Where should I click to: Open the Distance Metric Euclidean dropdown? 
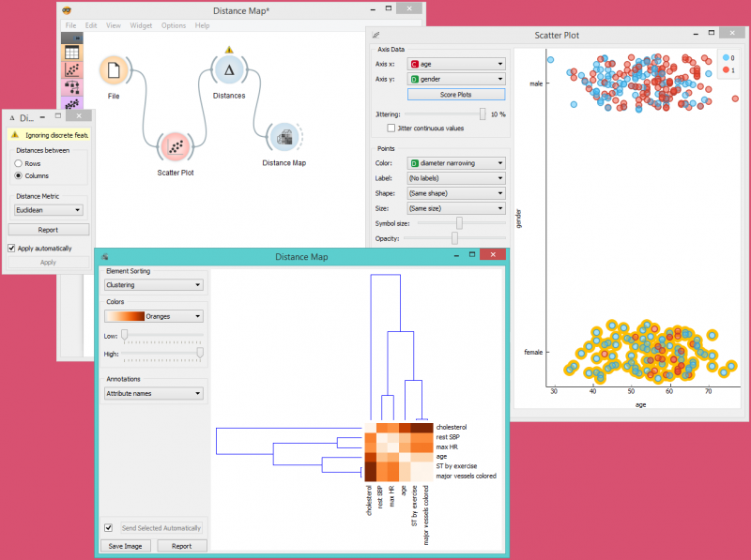pos(48,210)
